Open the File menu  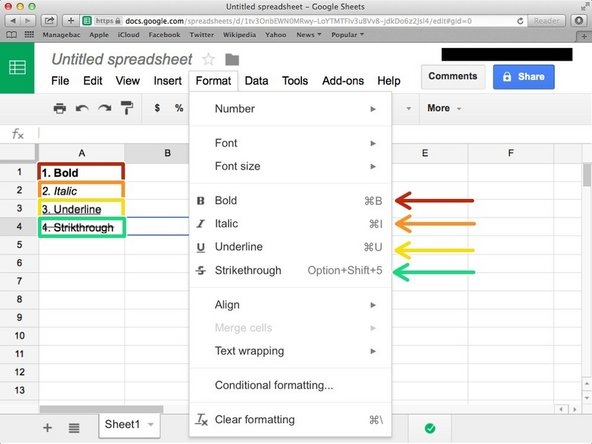point(60,81)
